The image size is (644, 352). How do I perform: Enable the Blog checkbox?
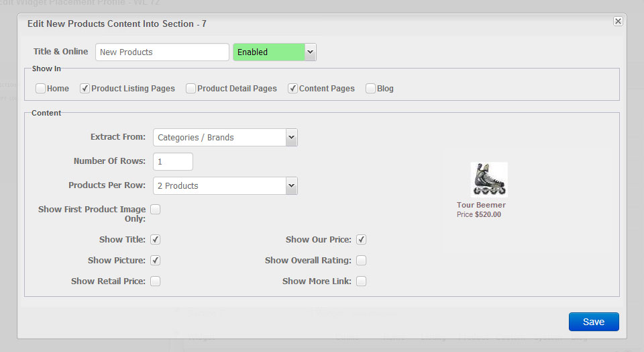pyautogui.click(x=370, y=89)
